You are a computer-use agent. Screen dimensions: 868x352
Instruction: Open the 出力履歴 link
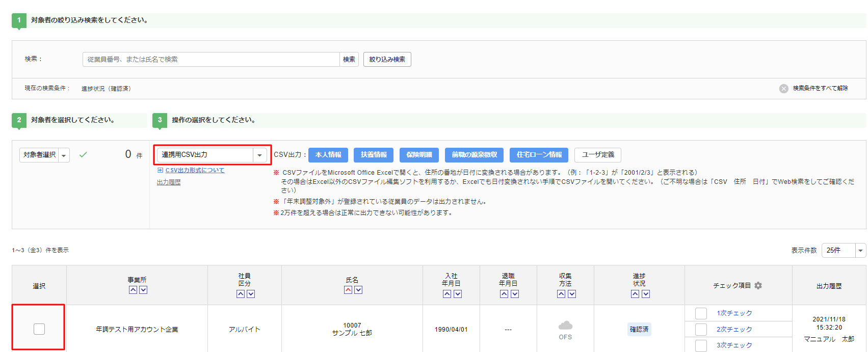coord(169,182)
